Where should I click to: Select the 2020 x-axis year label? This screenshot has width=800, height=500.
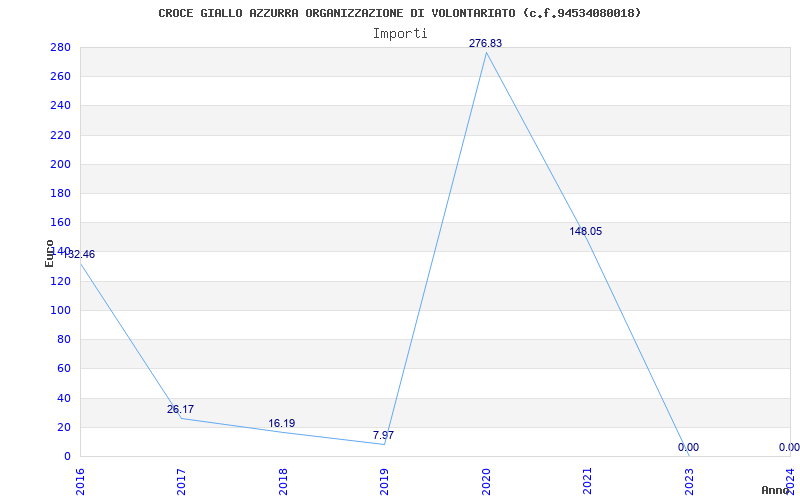pyautogui.click(x=486, y=481)
